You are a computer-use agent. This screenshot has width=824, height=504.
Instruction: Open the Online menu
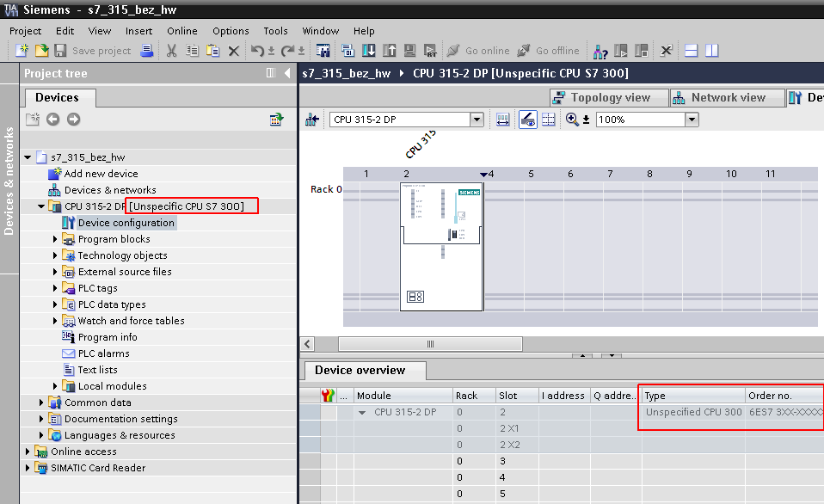coord(182,31)
